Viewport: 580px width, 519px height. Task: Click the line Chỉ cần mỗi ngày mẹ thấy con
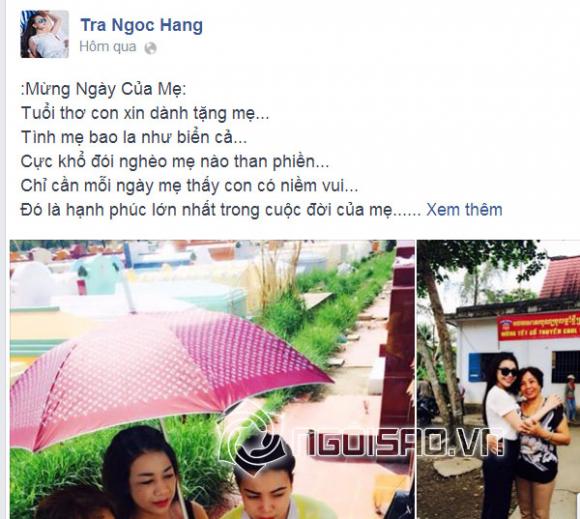click(189, 186)
